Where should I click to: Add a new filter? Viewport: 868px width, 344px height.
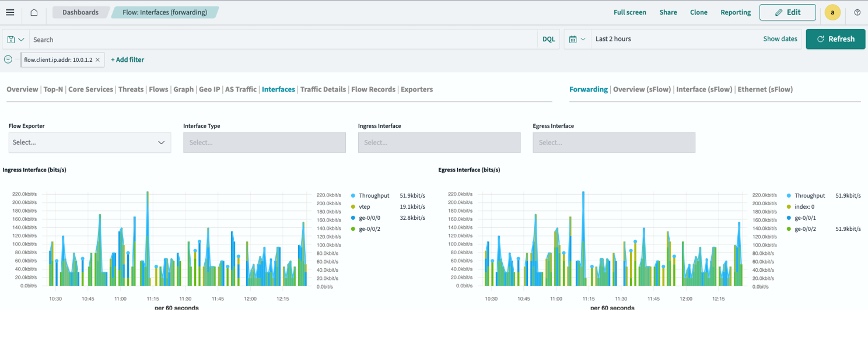[x=127, y=59]
